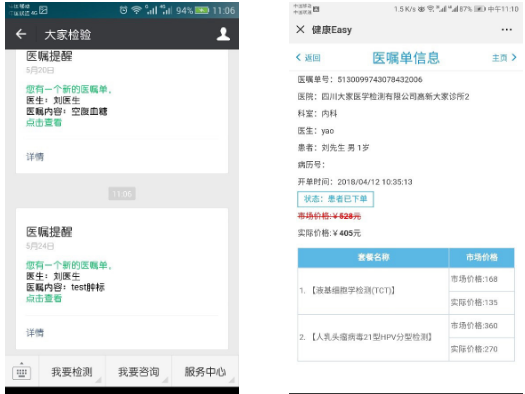Tap the 11:06 timestamp bubble in chat
The height and width of the screenshot is (394, 525).
122,194
